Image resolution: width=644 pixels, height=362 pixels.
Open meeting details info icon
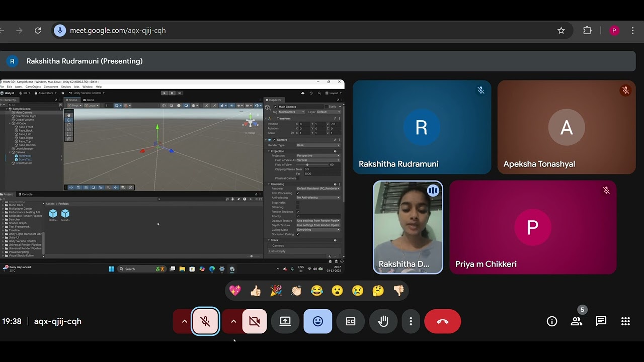coord(552,321)
